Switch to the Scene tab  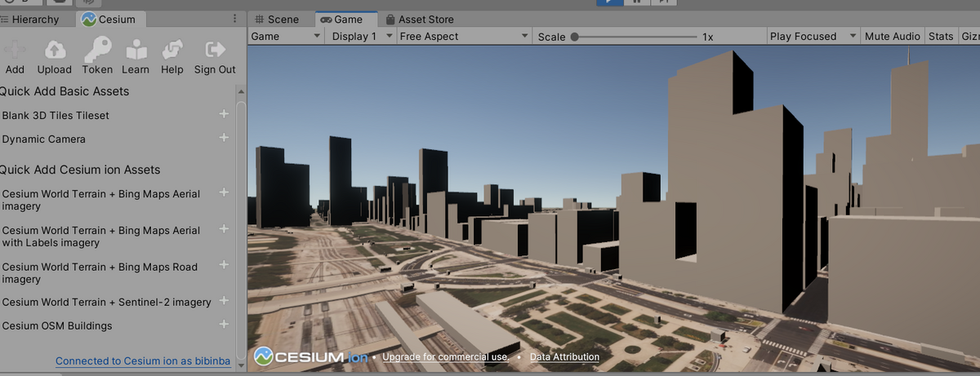pyautogui.click(x=277, y=19)
